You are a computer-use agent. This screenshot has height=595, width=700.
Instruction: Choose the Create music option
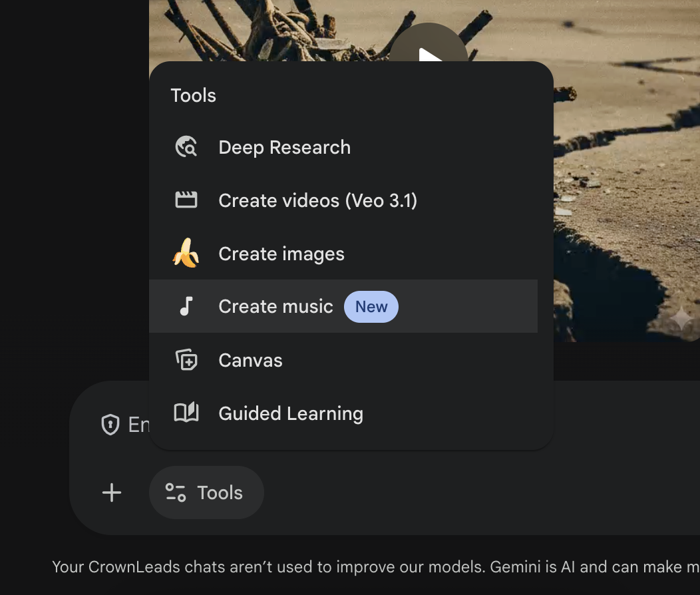pyautogui.click(x=275, y=306)
